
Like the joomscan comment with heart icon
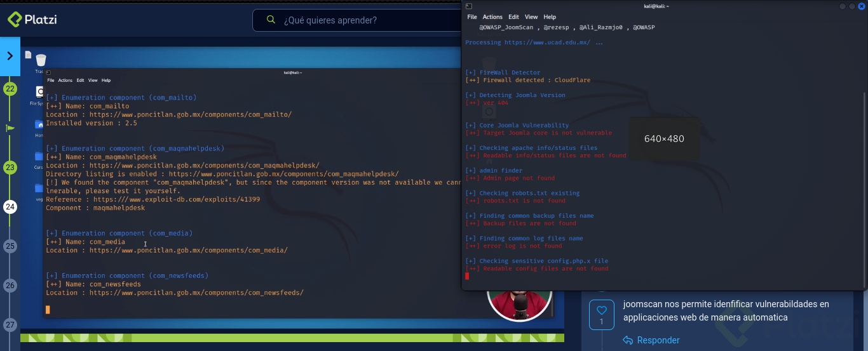click(x=602, y=310)
